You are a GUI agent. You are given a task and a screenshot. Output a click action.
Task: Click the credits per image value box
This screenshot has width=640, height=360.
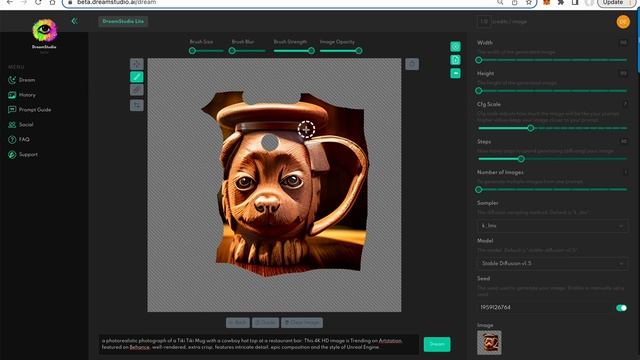(x=484, y=21)
